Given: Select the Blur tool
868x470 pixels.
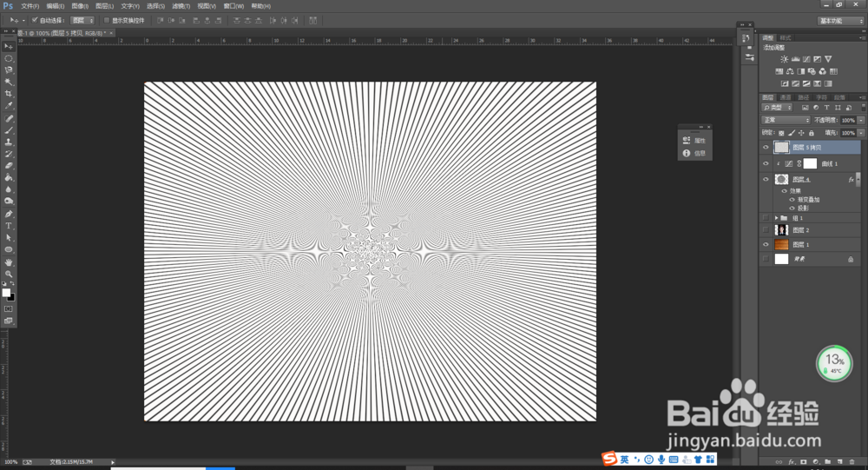Looking at the screenshot, I should tap(9, 189).
